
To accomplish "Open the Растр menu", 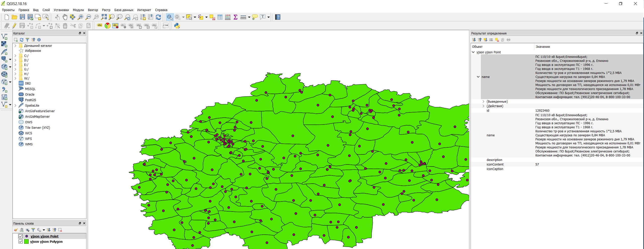I will click(106, 10).
